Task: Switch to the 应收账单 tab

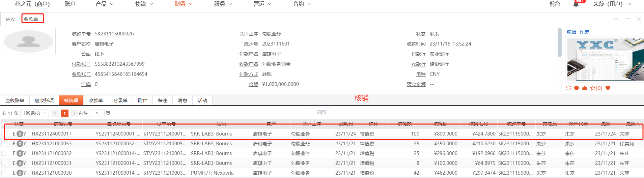Action: click(15, 100)
